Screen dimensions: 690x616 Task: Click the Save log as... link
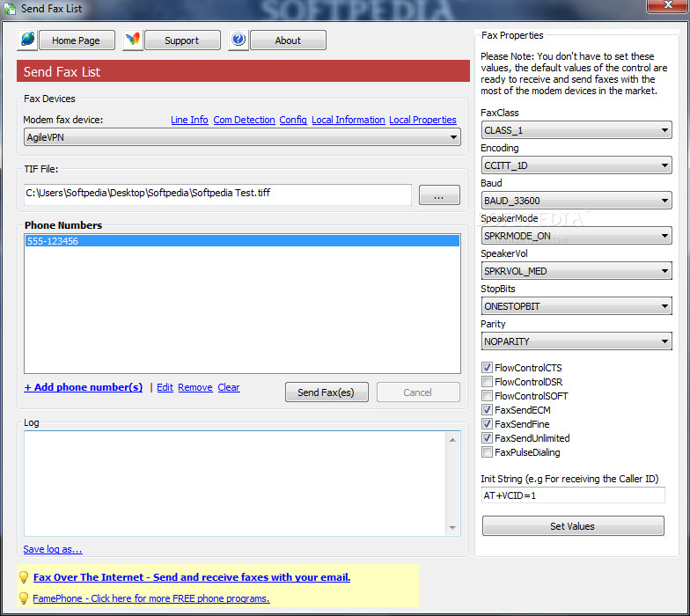[53, 549]
